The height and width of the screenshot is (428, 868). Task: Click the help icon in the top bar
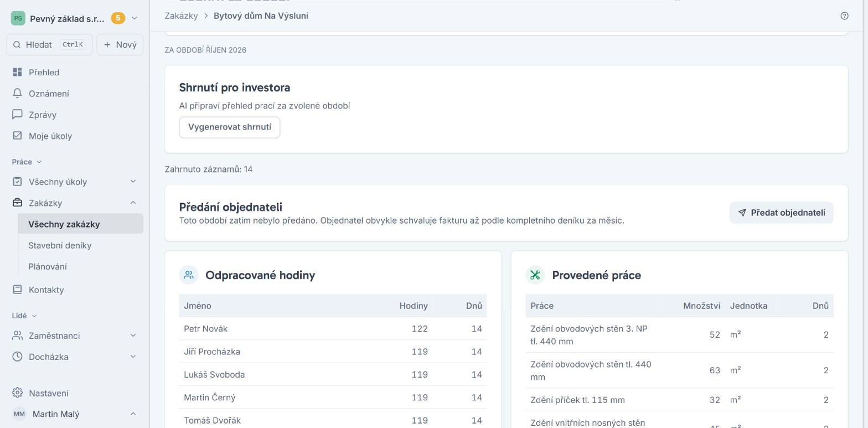pos(844,16)
